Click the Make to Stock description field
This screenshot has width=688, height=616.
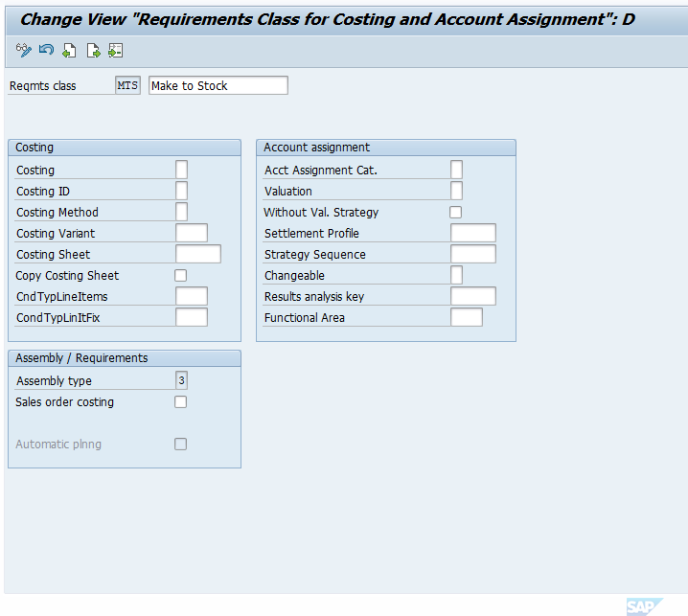point(218,85)
